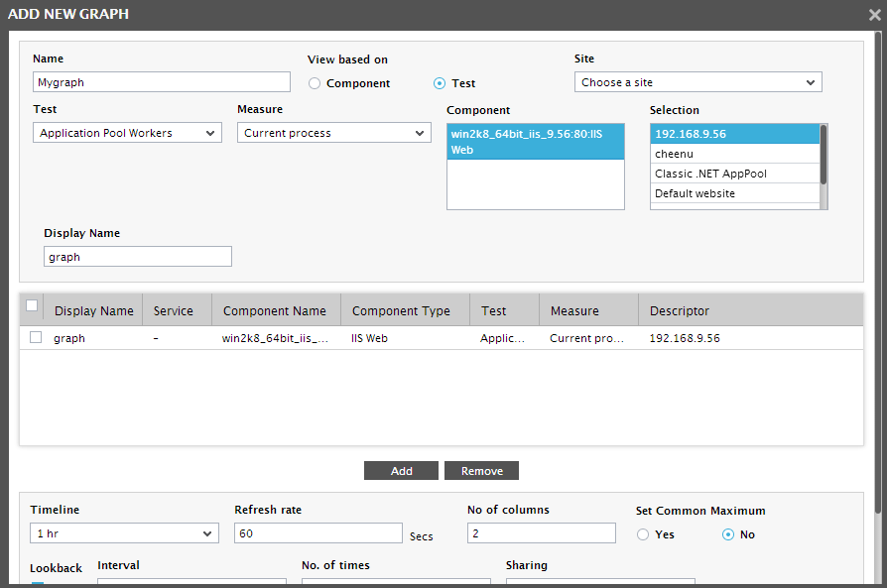
Task: Close the Add New Graph dialog
Action: (874, 15)
